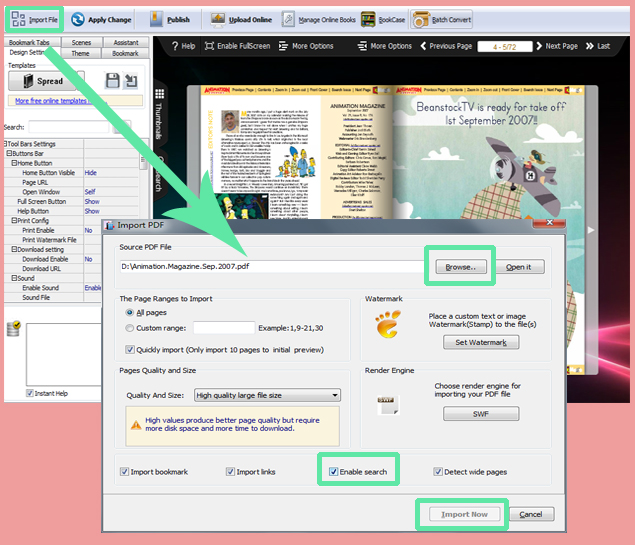Click the Batch Convert icon

point(420,19)
